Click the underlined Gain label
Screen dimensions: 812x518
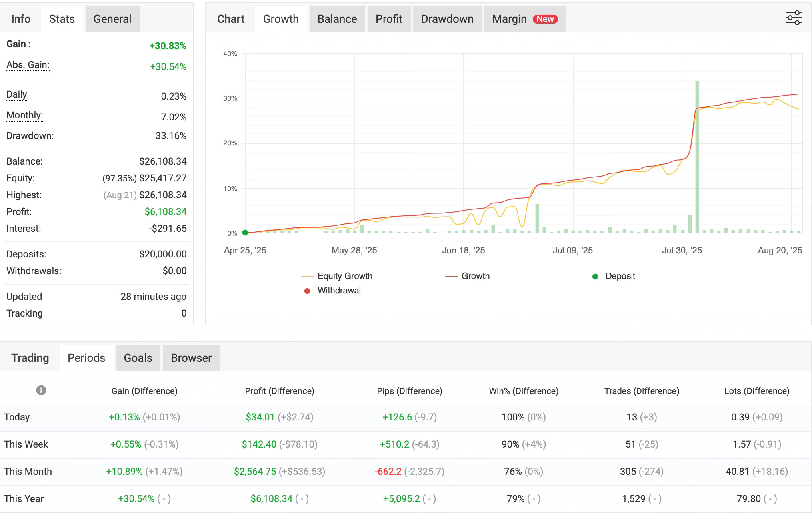coord(18,44)
